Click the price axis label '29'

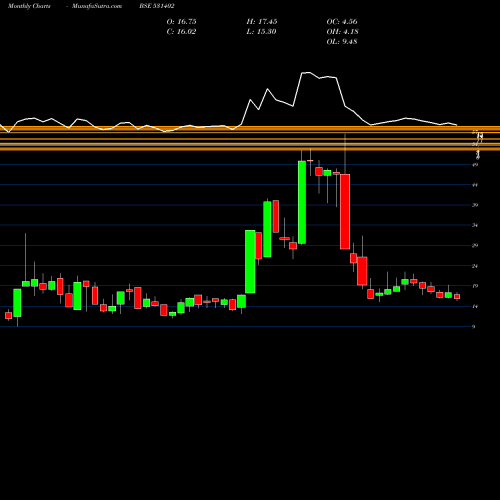point(475,246)
